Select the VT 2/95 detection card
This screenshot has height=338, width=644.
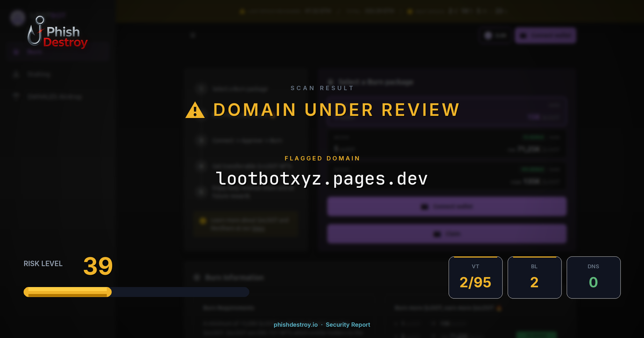475,277
